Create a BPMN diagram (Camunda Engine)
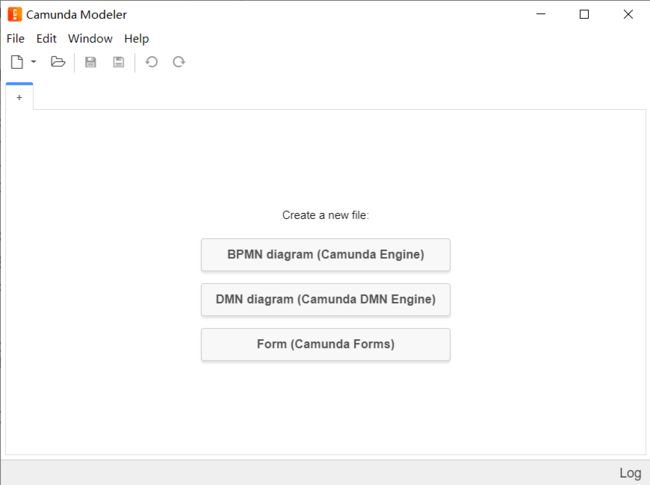 click(325, 255)
